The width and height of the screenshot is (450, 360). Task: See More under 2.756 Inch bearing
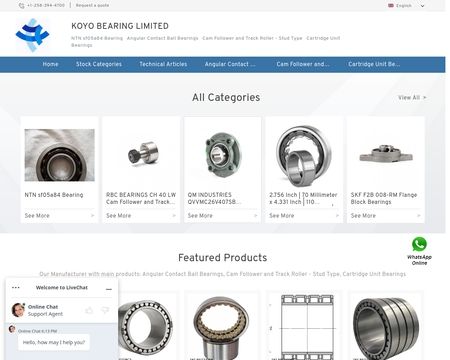pos(282,216)
